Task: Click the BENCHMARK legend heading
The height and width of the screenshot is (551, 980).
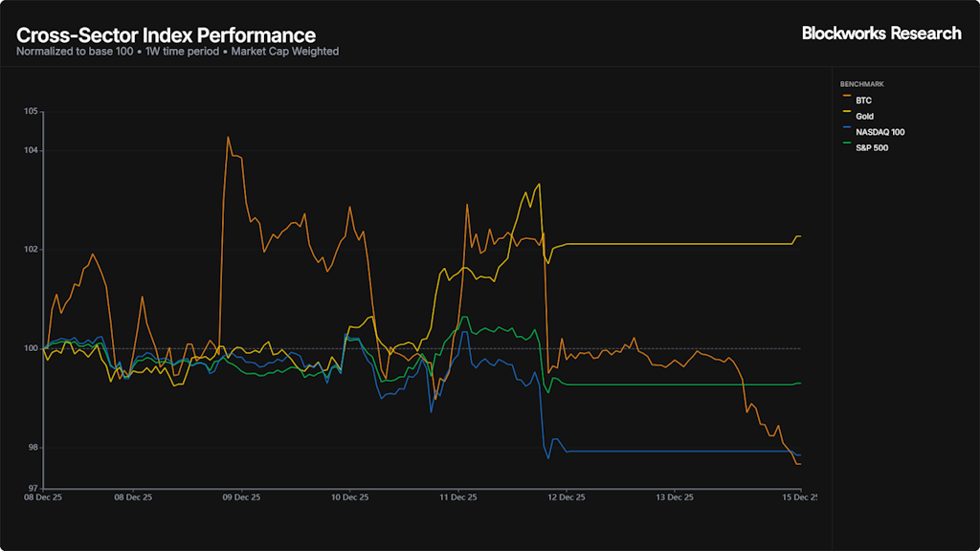Action: click(861, 84)
